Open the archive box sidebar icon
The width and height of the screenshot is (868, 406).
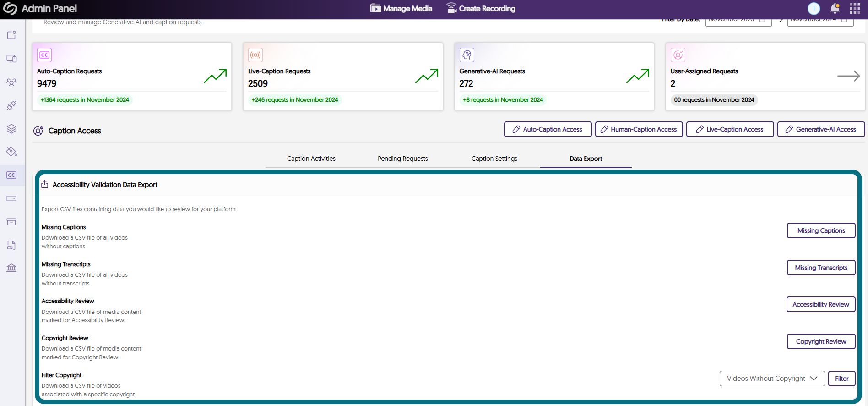coord(11,222)
